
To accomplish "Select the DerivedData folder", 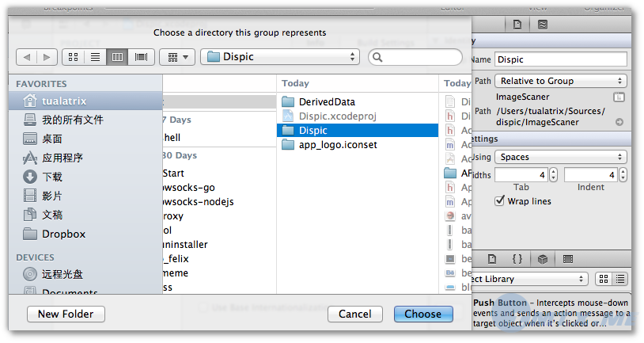I will coord(358,101).
